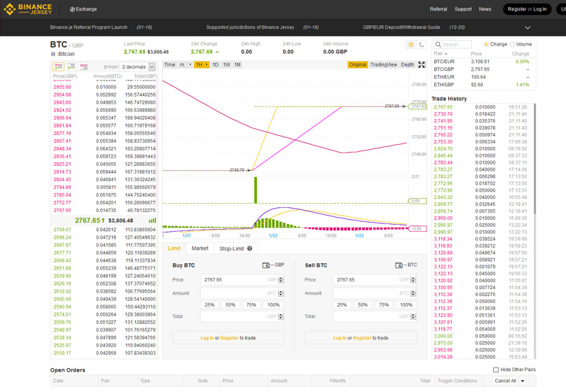
Task: Set Buy amount to 25%
Action: click(x=209, y=304)
